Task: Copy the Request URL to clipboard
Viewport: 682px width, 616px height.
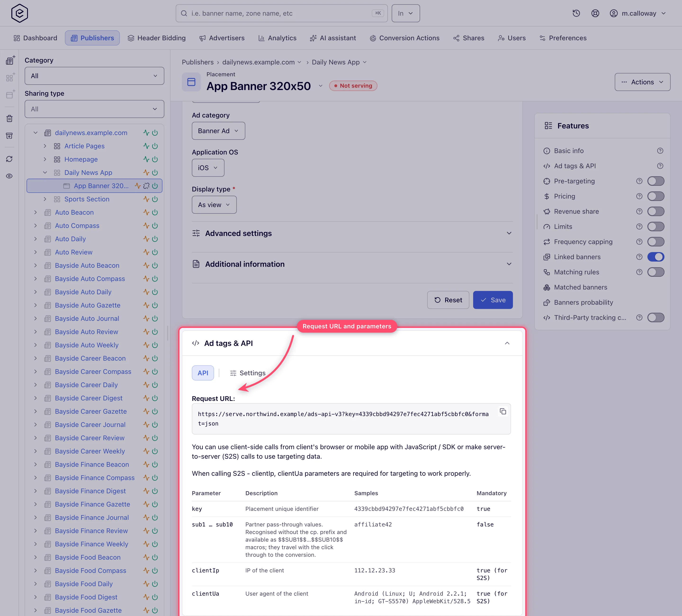Action: click(503, 411)
